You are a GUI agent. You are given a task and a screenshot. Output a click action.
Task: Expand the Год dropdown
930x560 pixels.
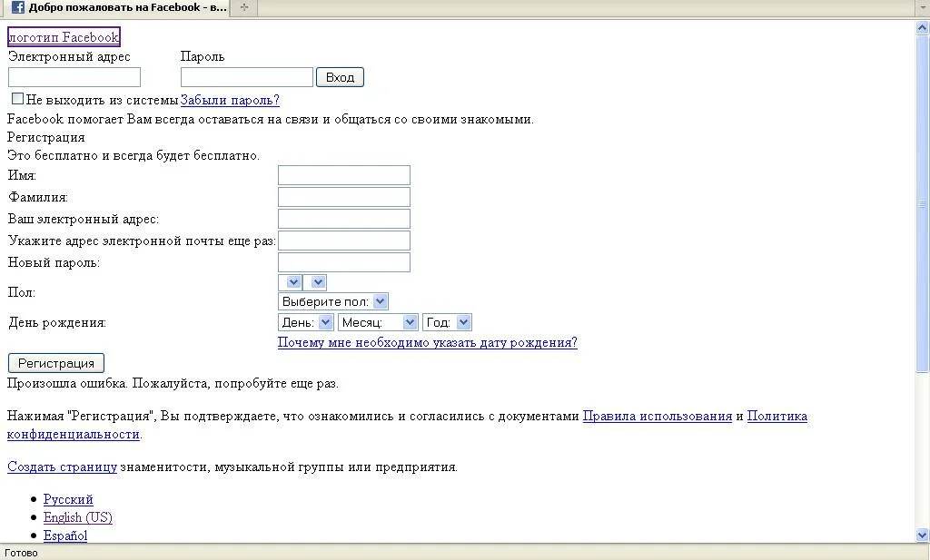(x=447, y=322)
